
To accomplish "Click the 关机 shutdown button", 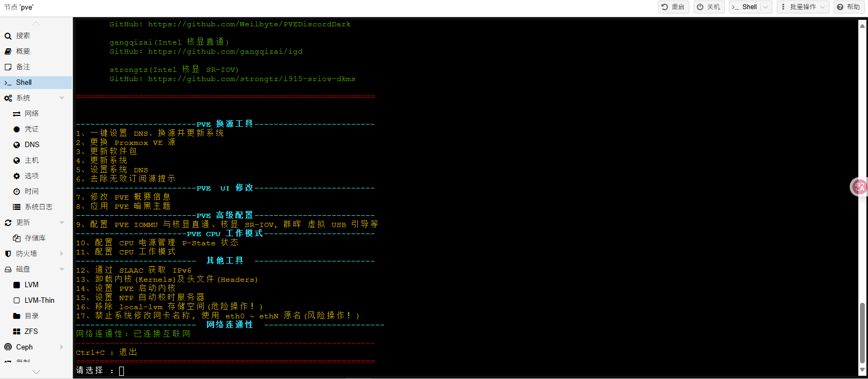I will [709, 7].
